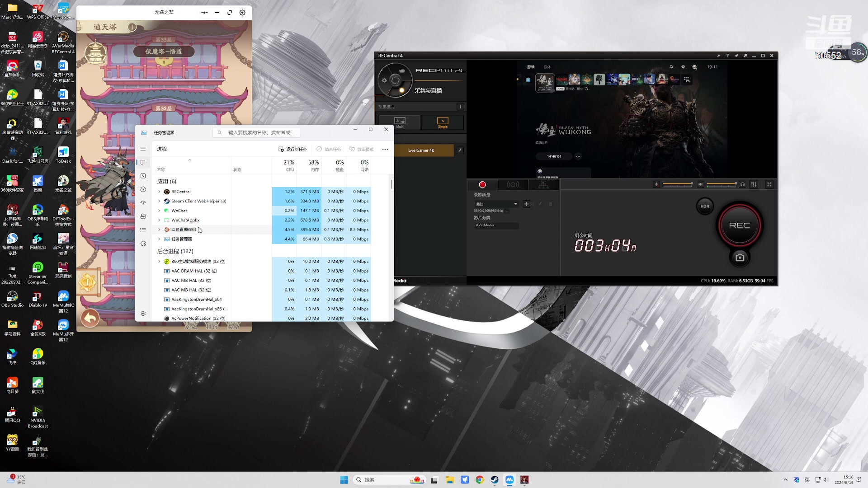Click 结束任务 in Task Manager

tap(329, 149)
